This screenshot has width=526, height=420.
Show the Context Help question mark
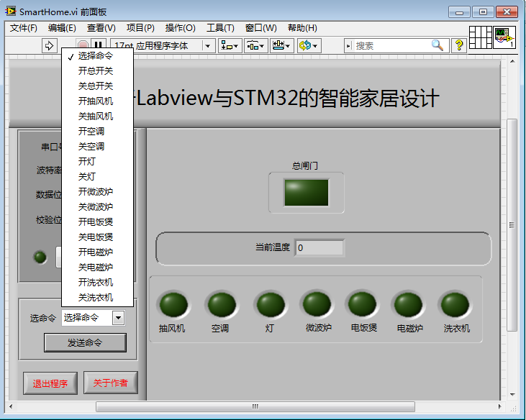[x=459, y=45]
